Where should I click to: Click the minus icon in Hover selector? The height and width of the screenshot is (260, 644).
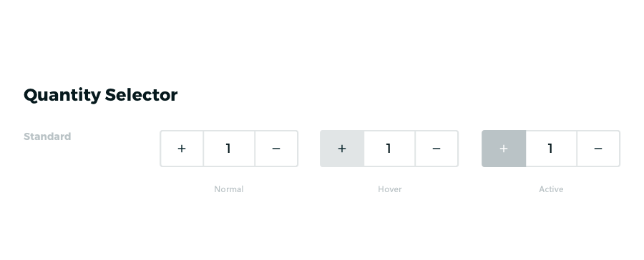[436, 149]
